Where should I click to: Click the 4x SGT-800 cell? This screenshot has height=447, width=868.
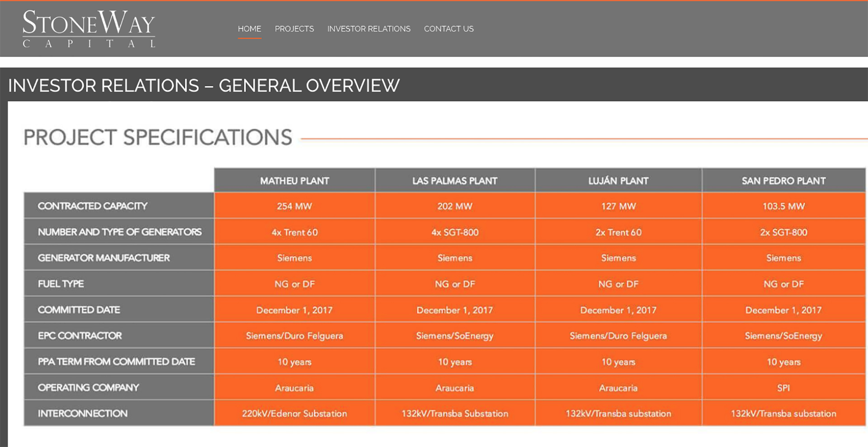(455, 232)
